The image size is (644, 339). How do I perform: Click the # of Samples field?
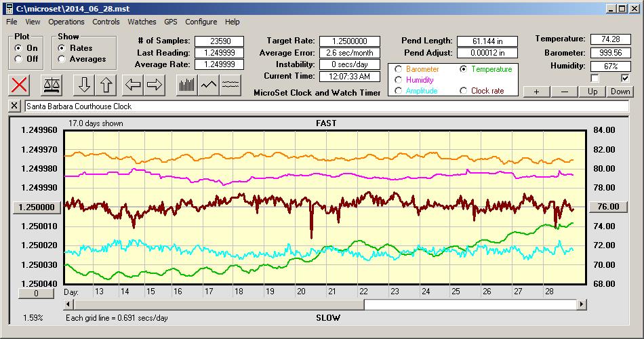click(x=220, y=41)
